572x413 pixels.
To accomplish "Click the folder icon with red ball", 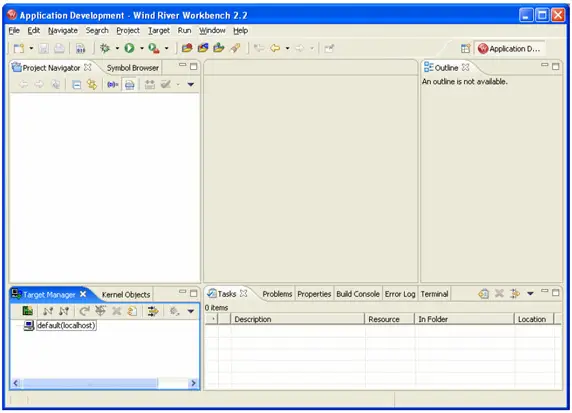I will (x=187, y=48).
